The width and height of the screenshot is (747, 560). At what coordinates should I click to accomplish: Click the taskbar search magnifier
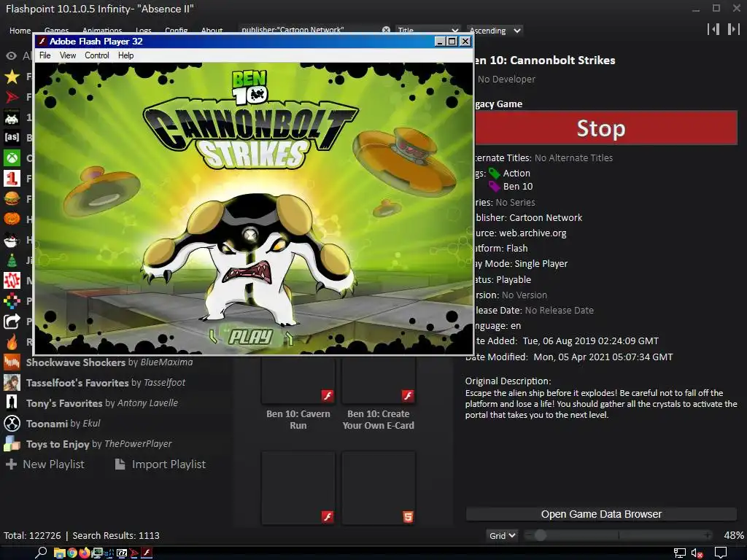click(41, 553)
